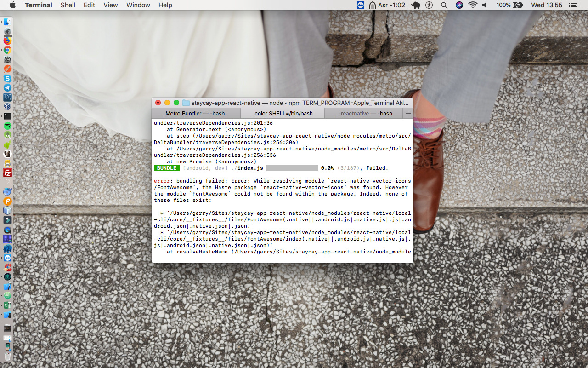Open Firefox from the Dock
588x368 pixels.
coord(7,41)
